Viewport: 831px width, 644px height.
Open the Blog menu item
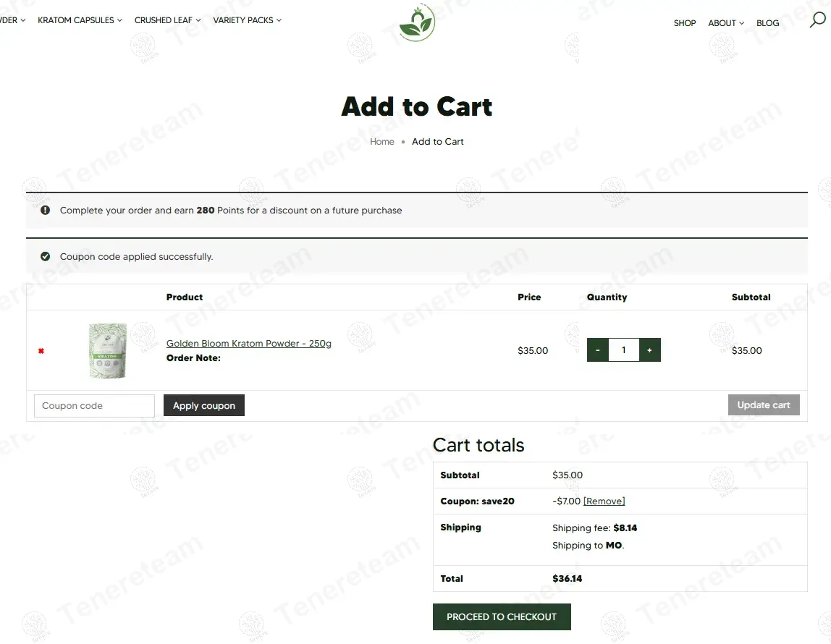coord(767,23)
